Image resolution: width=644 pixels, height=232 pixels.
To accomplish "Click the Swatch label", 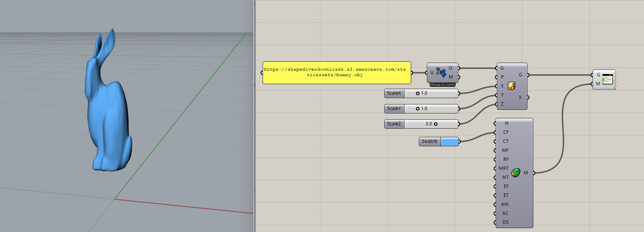I will click(429, 141).
